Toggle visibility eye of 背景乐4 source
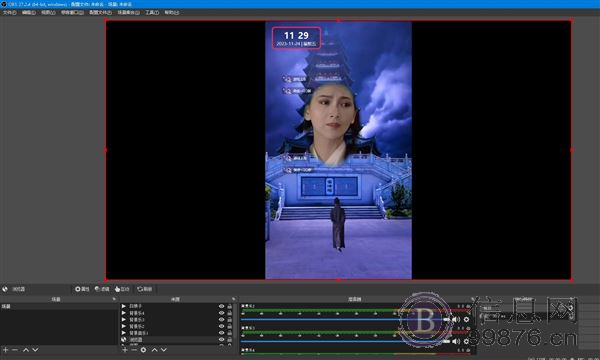Screen dimensions: 600x360 click(x=221, y=313)
